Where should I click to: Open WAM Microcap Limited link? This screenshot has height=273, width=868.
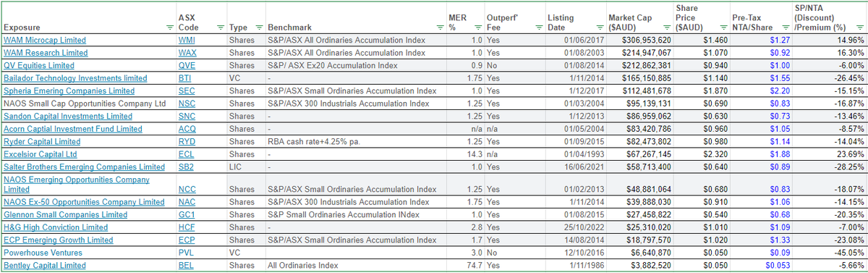coord(45,41)
